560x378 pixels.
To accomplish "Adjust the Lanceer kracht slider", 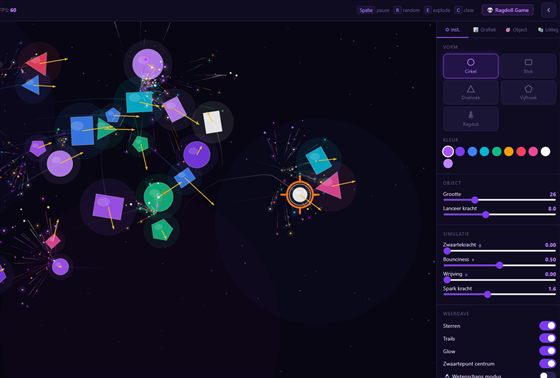I will 500,214.
